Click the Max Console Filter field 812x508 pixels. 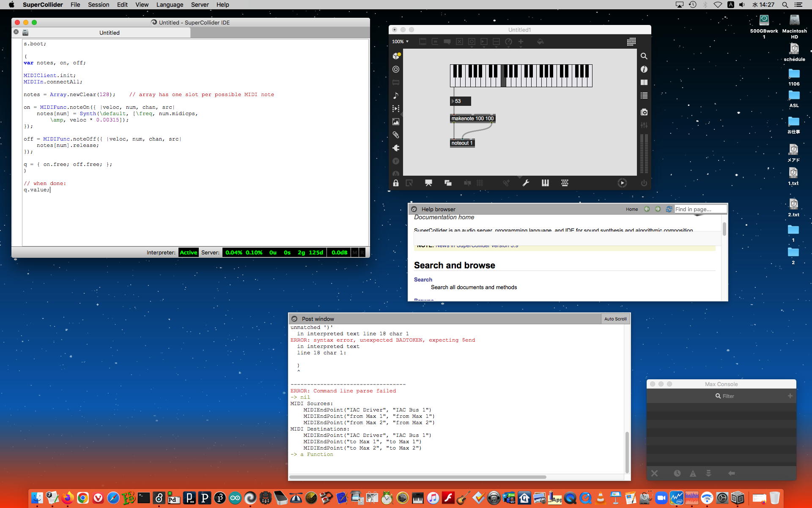(727, 396)
